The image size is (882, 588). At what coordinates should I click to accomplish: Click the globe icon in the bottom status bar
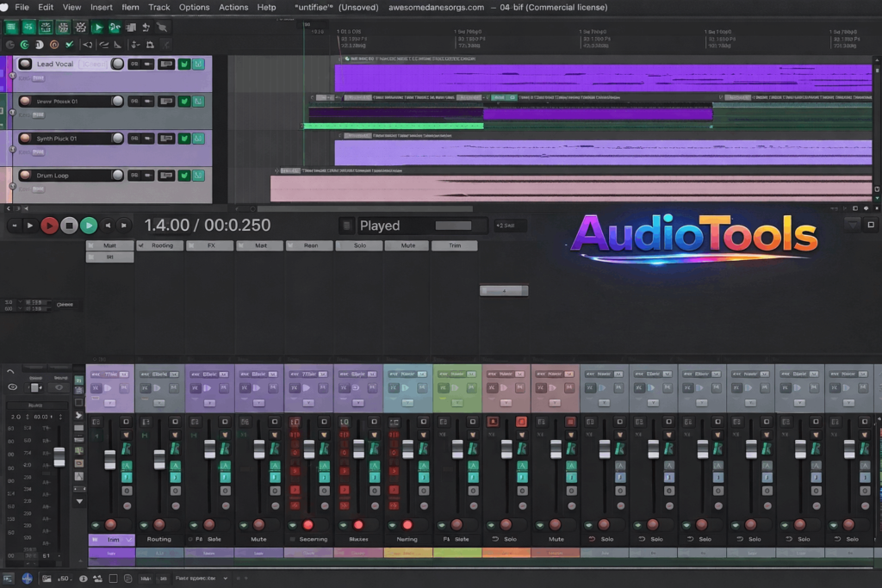(x=27, y=579)
